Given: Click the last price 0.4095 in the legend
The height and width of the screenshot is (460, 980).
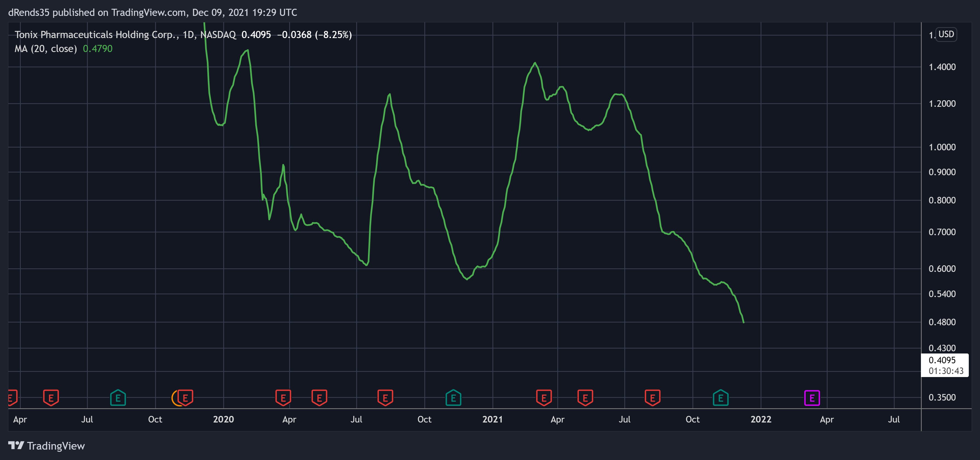Looking at the screenshot, I should point(256,35).
